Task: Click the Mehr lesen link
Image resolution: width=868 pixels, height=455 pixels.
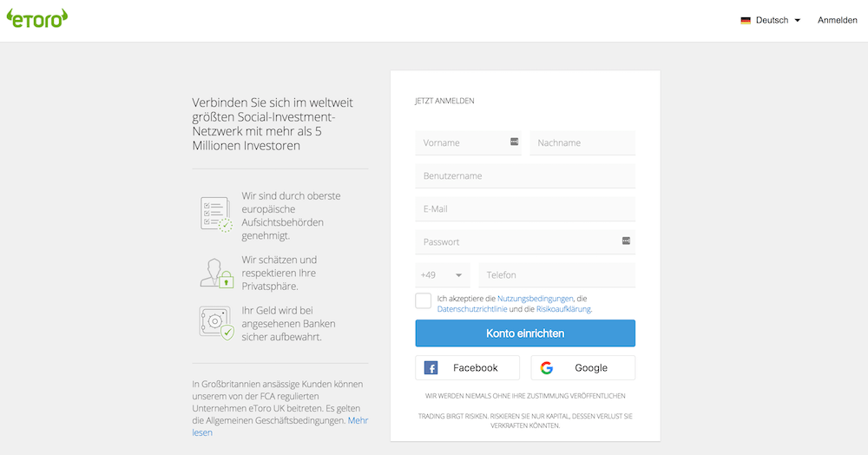Action: click(x=280, y=426)
